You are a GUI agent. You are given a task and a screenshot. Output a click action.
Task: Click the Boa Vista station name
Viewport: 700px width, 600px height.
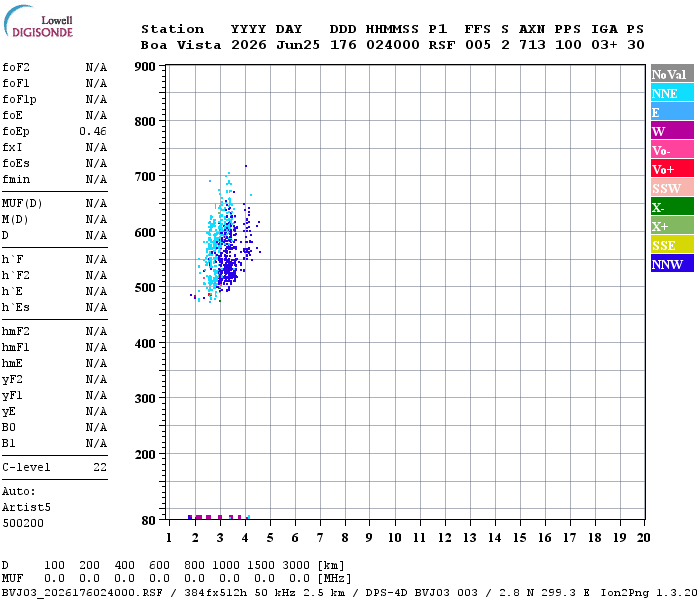tap(181, 45)
